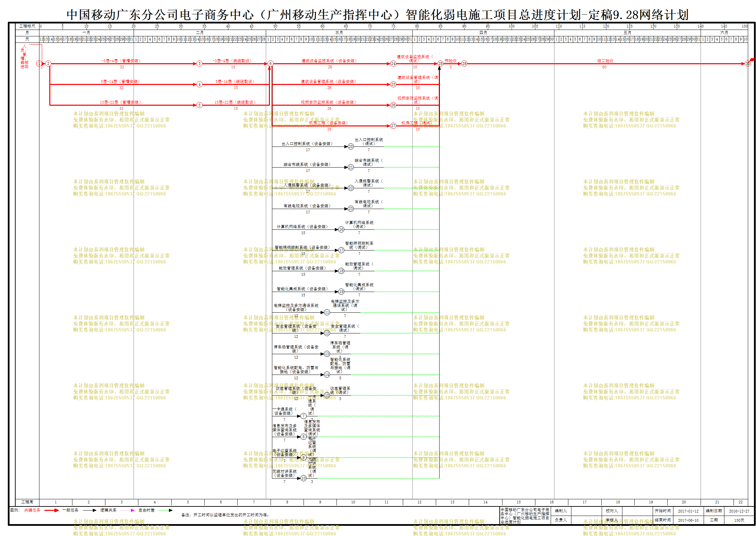The width and height of the screenshot is (756, 536).
Task: Click 建筑设备监控系统（设备安装） label
Action: click(329, 61)
